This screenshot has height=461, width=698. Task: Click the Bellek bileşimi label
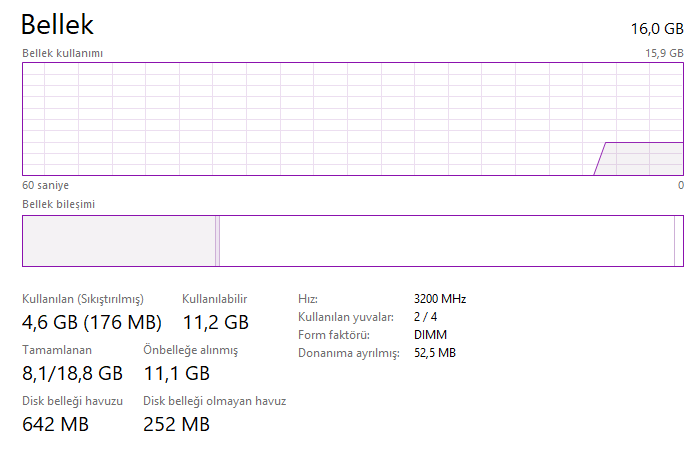coord(59,204)
